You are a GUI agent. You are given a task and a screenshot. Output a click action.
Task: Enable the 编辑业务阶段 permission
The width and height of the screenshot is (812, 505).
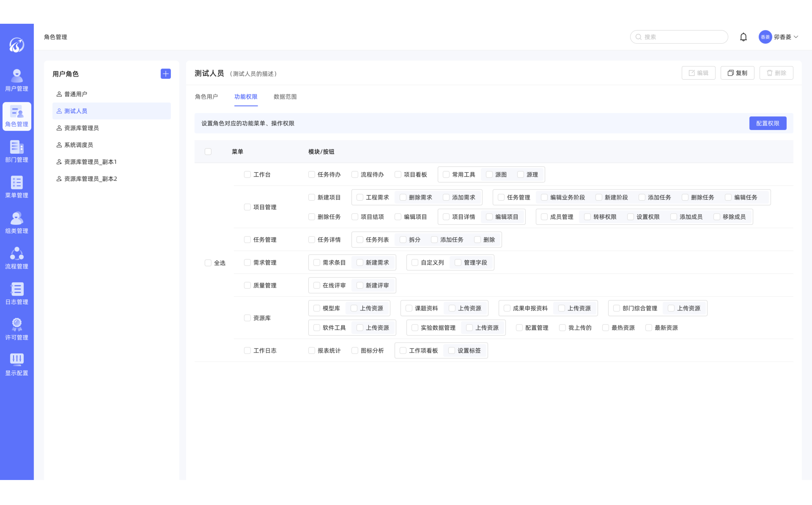point(544,197)
